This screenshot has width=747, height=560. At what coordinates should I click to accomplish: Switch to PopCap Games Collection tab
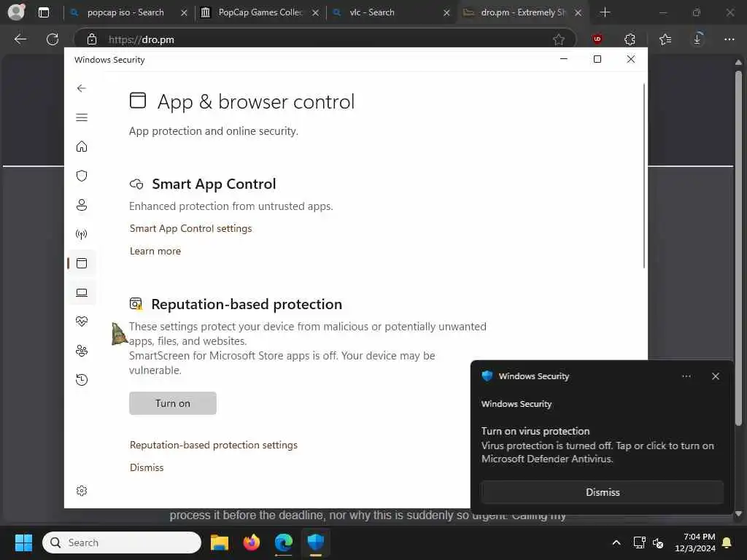260,12
